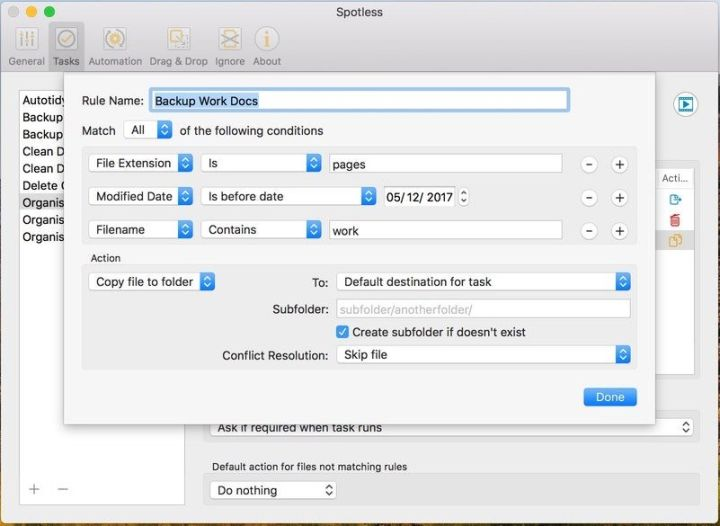Open the General preferences tab
720x526 pixels.
(x=27, y=47)
